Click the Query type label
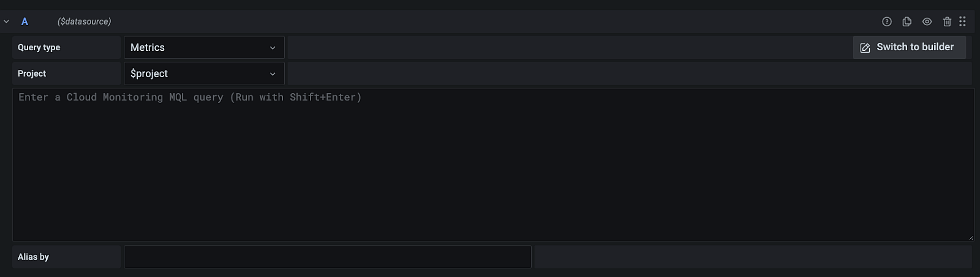 [x=39, y=47]
